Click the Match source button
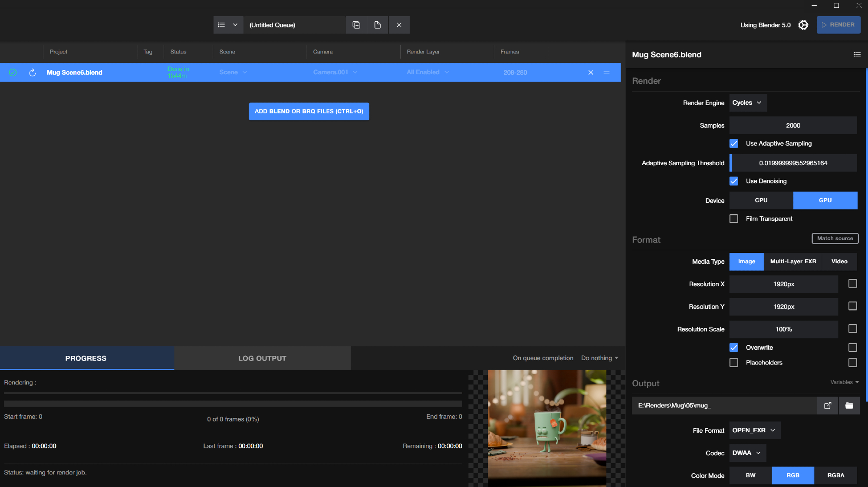The image size is (868, 487). (835, 238)
